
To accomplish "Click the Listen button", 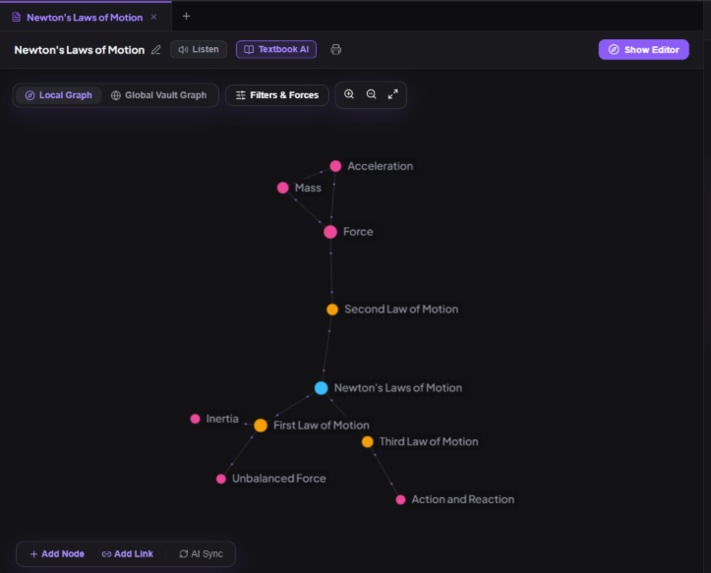I will tap(199, 49).
